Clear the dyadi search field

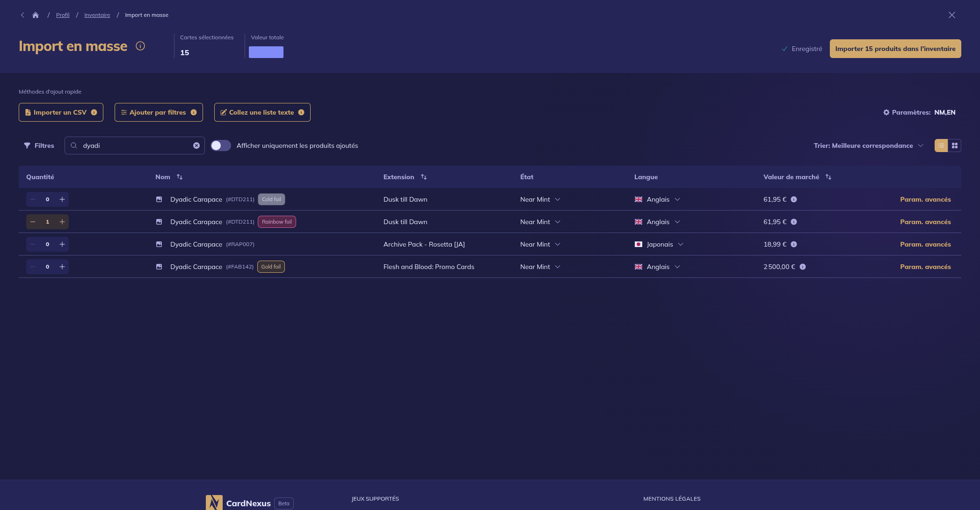coord(196,146)
